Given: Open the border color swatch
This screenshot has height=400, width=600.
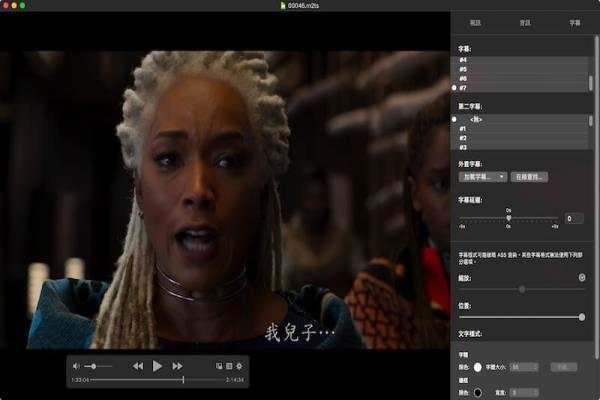Looking at the screenshot, I should 478,393.
